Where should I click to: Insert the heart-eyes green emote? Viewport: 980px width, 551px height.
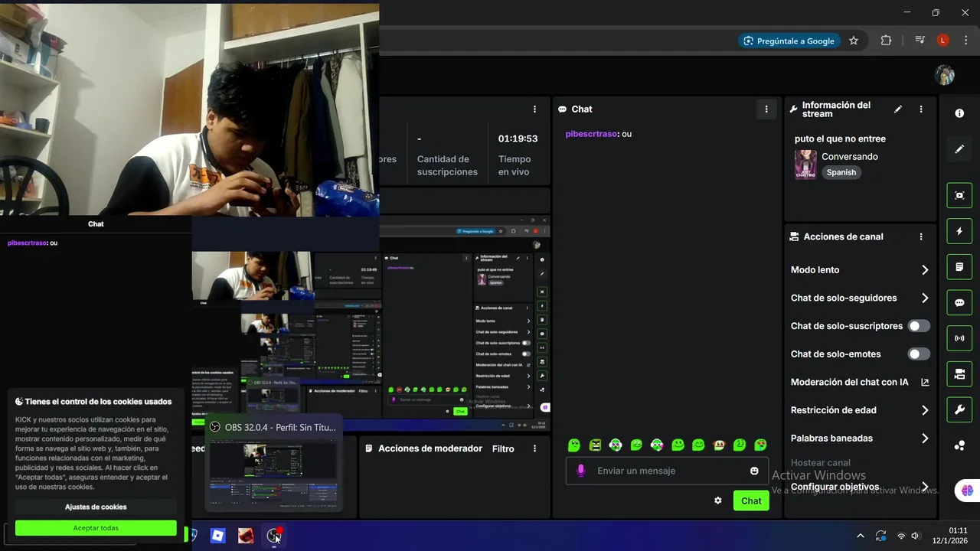[x=760, y=445]
